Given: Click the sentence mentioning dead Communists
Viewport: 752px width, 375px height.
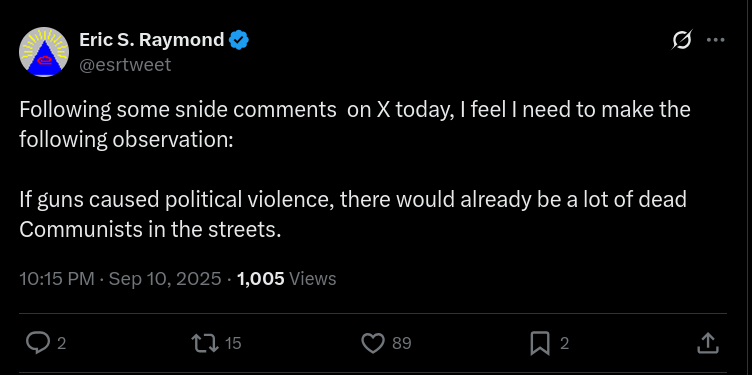Looking at the screenshot, I should click(353, 214).
